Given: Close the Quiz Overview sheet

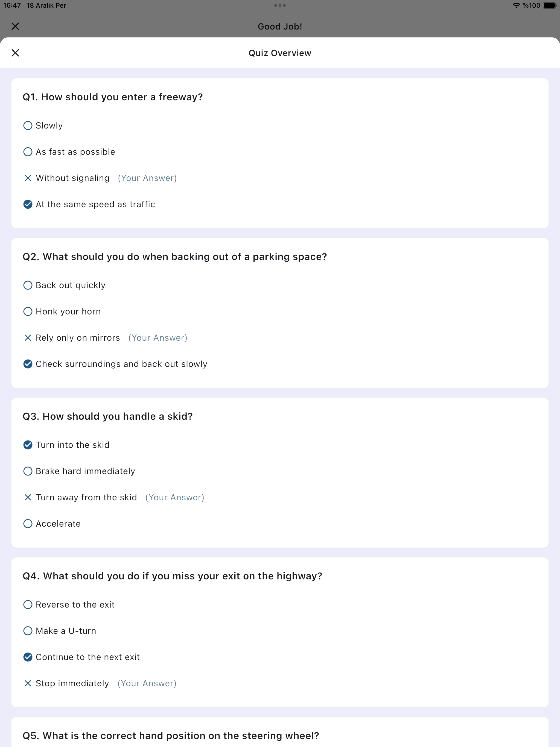Looking at the screenshot, I should coord(15,53).
